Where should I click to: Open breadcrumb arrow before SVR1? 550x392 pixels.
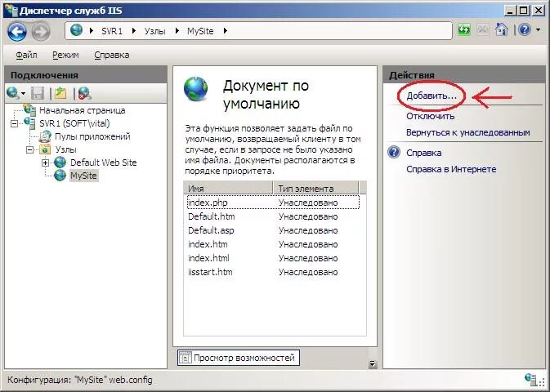[x=92, y=31]
